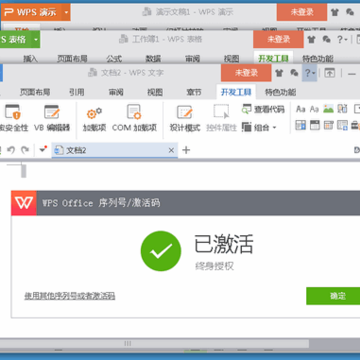This screenshot has height=360, width=360.
Task: Insert building block gallery control beside picture icon
Action: [x=342, y=109]
